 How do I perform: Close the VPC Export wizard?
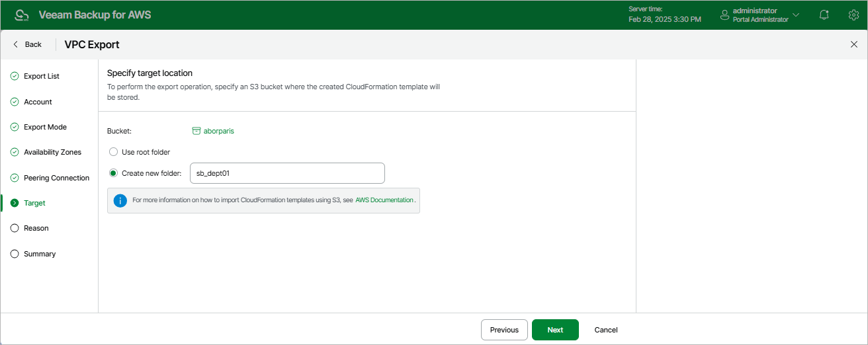[853, 44]
